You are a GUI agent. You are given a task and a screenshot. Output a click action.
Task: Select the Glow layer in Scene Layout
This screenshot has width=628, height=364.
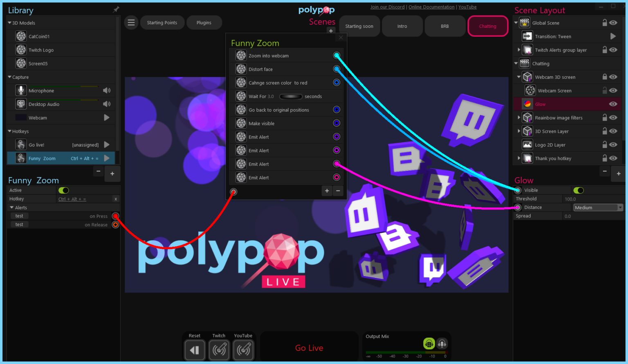(x=540, y=104)
